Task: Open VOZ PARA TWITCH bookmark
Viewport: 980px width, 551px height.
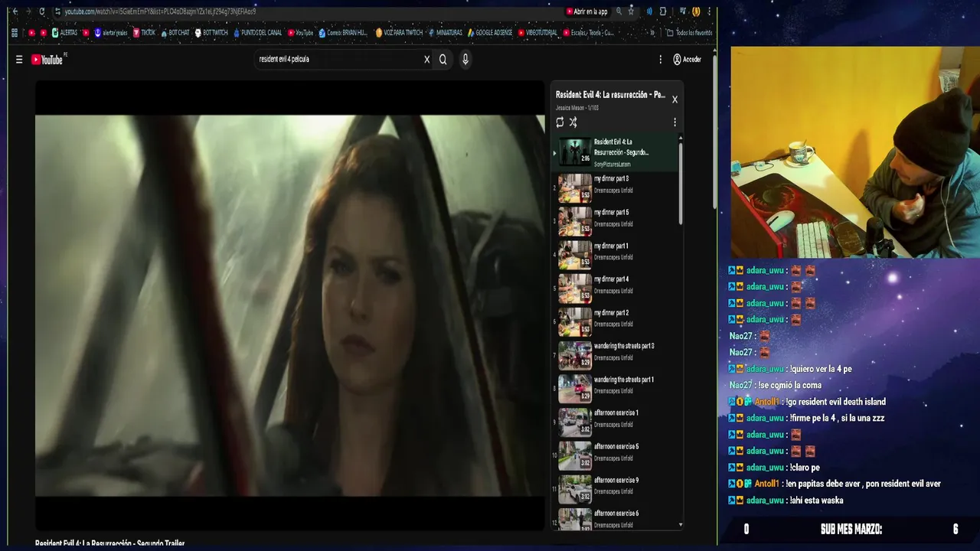Action: tap(399, 33)
